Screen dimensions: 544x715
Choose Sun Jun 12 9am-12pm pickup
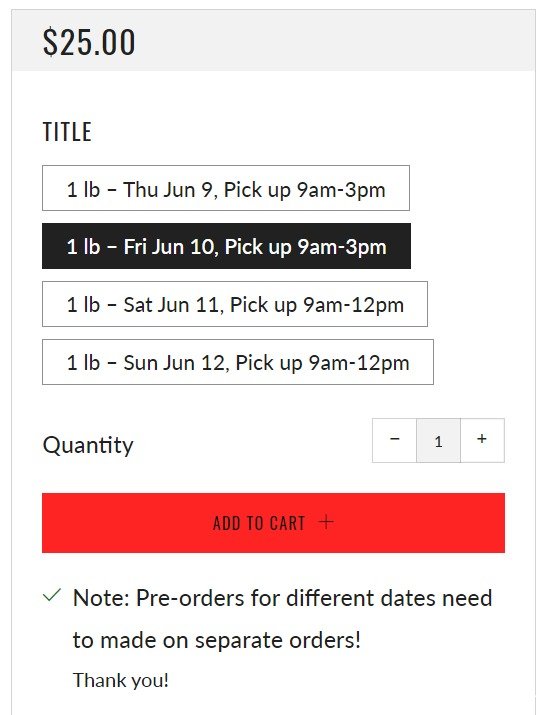[238, 362]
